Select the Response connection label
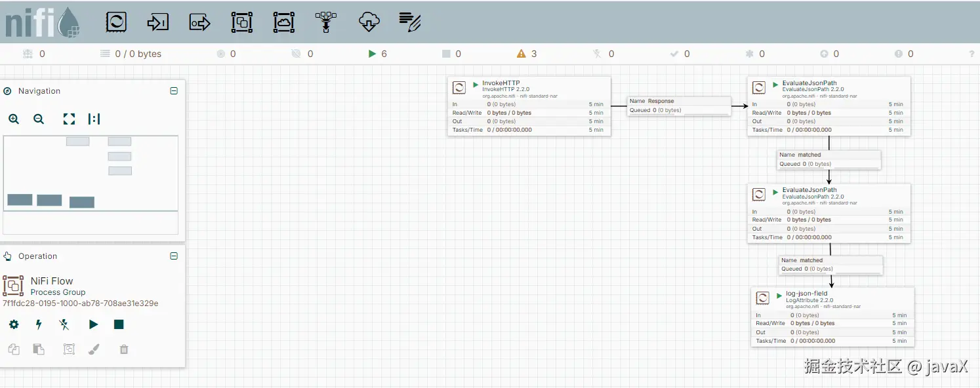980x388 pixels. tap(679, 106)
